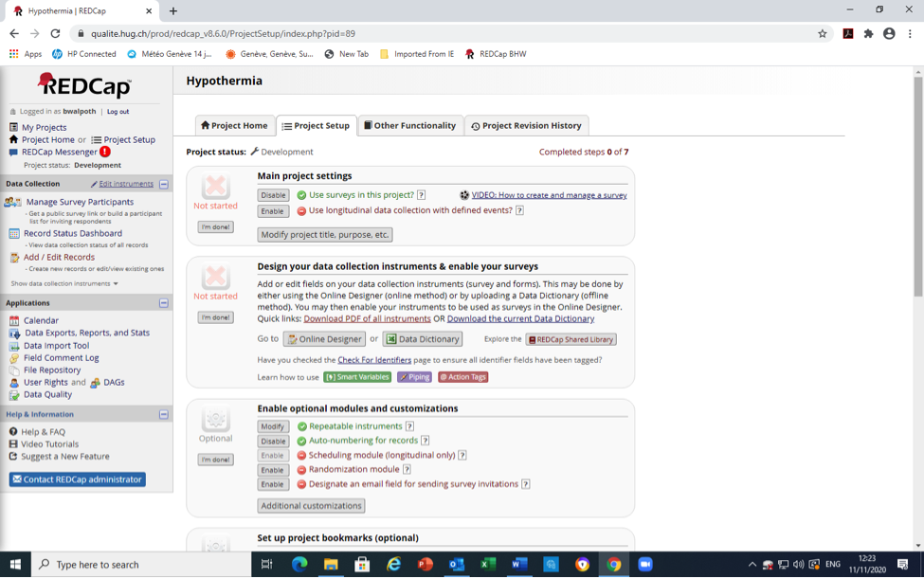This screenshot has height=578, width=924.
Task: Open the Field Comment Log
Action: click(x=61, y=357)
